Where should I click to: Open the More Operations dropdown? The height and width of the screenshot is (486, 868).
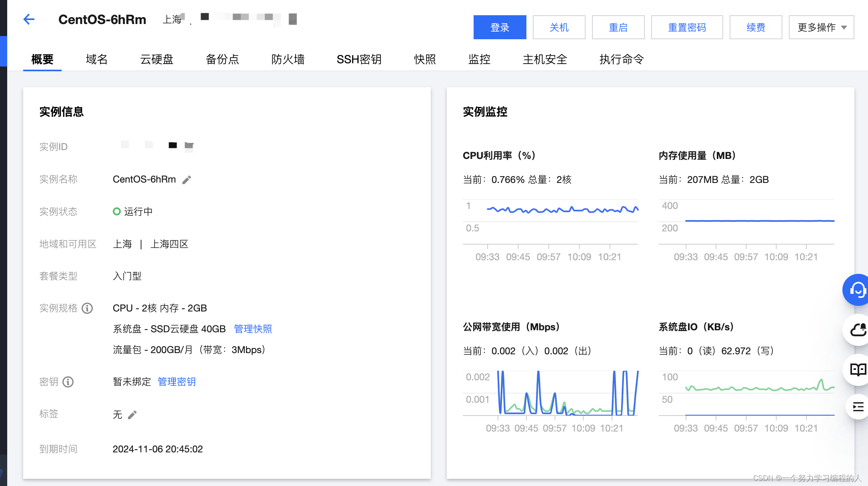pyautogui.click(x=821, y=27)
